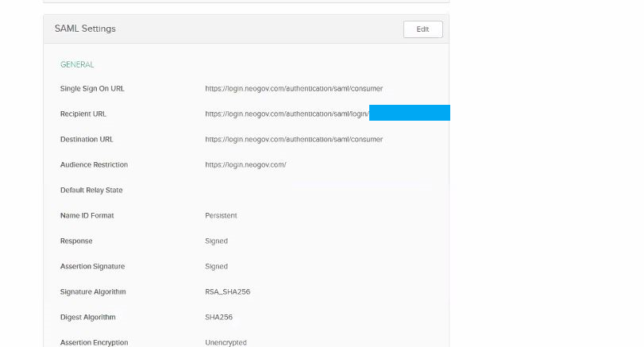Click the Single Sign On URL value
This screenshot has width=644, height=347.
click(x=294, y=88)
